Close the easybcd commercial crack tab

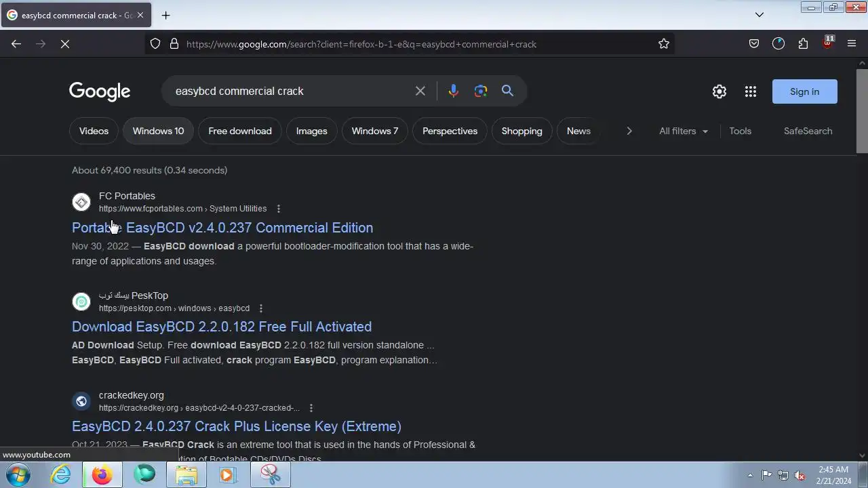pyautogui.click(x=140, y=15)
